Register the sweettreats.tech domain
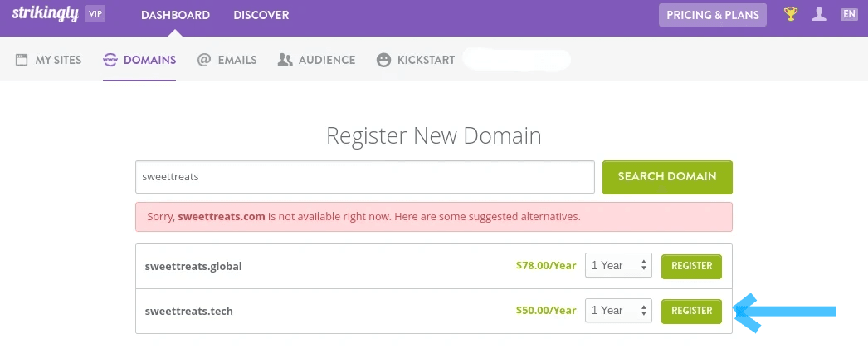This screenshot has height=354, width=868. tap(691, 311)
